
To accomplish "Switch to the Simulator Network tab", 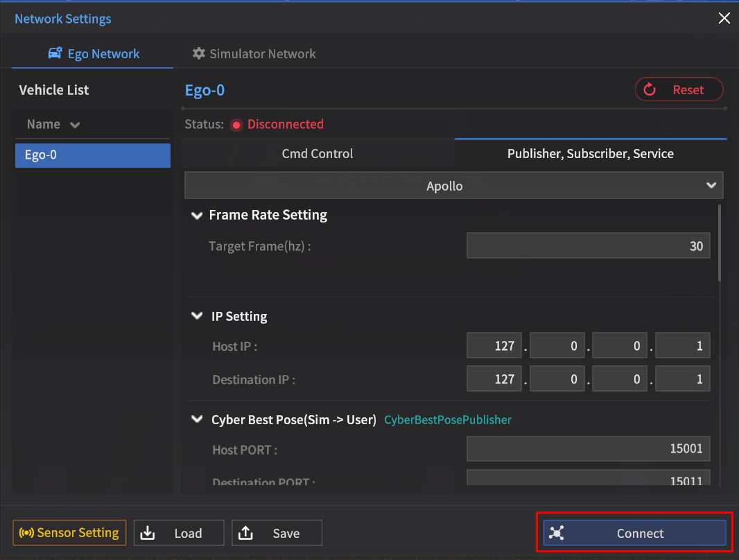I will pos(254,54).
